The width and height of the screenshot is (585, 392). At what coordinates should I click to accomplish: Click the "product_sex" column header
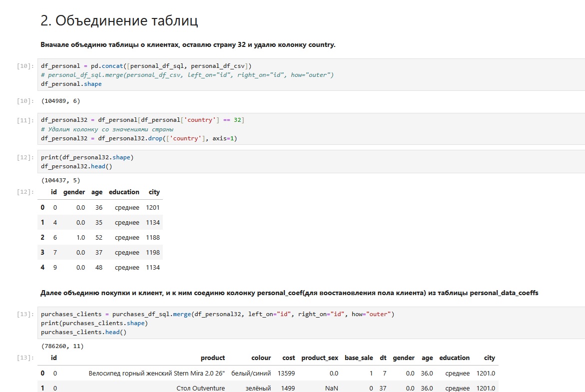tap(320, 358)
